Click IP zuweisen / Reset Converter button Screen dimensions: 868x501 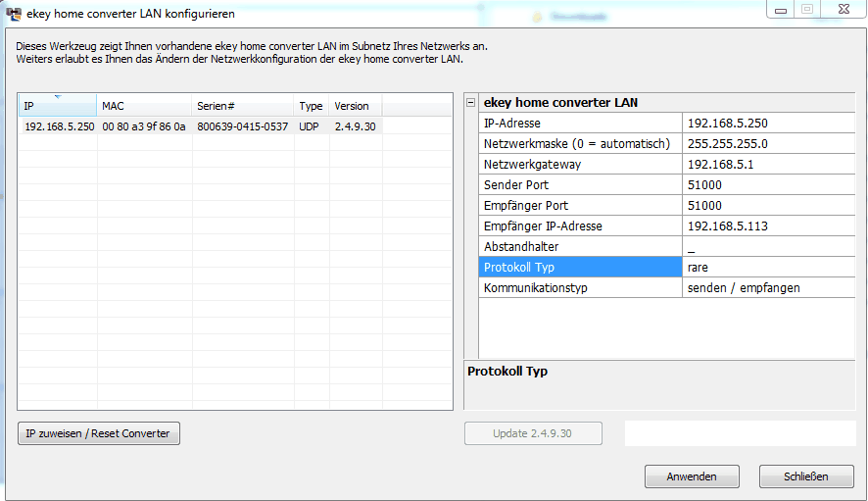[x=98, y=433]
